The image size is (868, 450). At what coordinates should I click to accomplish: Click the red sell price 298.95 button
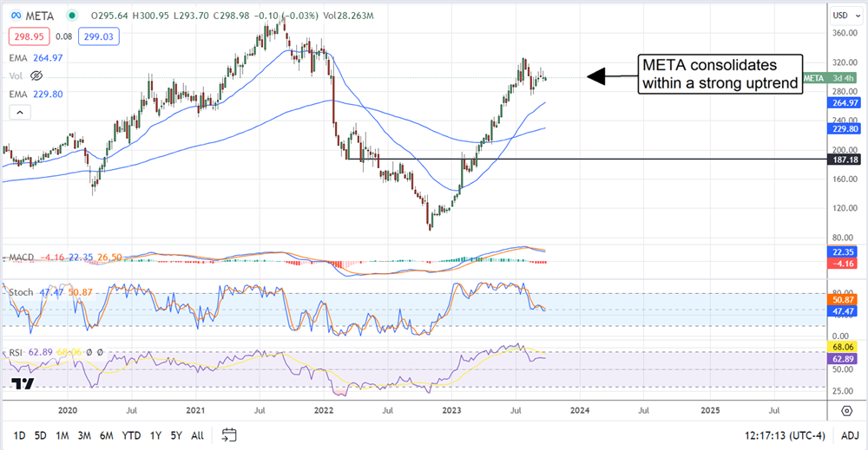tap(30, 36)
